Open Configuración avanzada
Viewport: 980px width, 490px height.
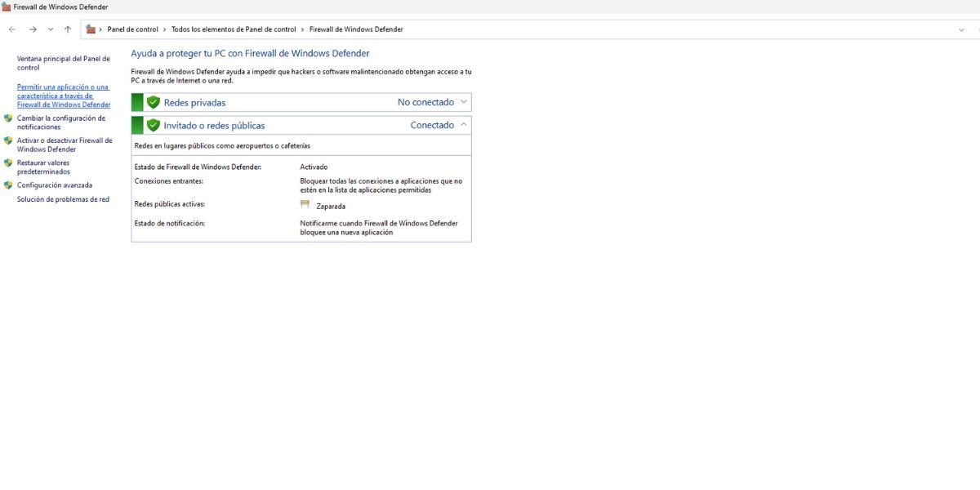[x=55, y=185]
